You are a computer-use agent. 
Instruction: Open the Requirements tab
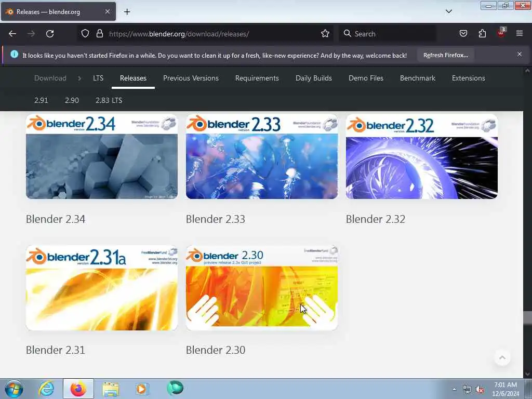point(257,78)
